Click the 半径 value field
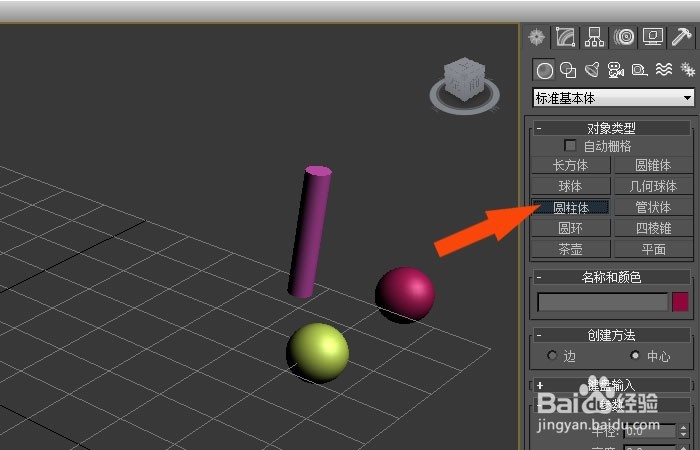700x450 pixels. tap(650, 431)
